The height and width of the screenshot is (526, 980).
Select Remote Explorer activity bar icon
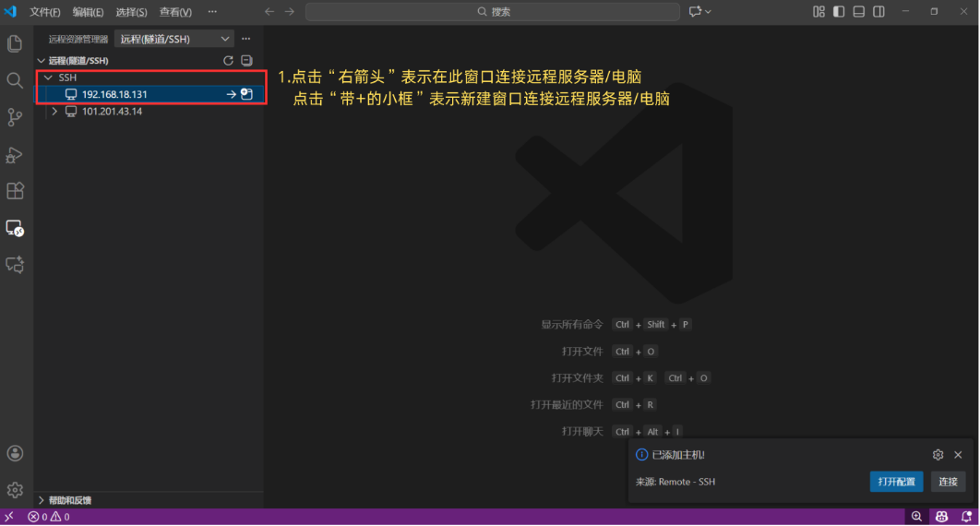[x=15, y=228]
